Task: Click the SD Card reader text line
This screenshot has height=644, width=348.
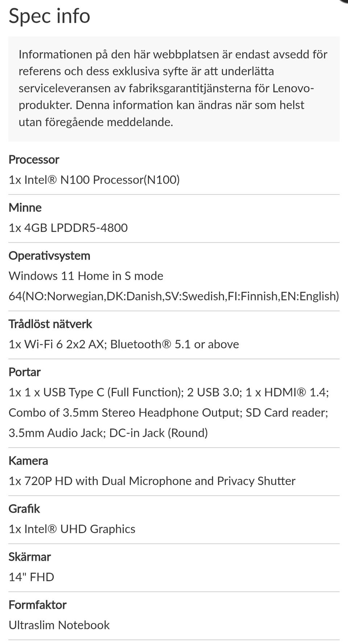Action: pos(169,413)
